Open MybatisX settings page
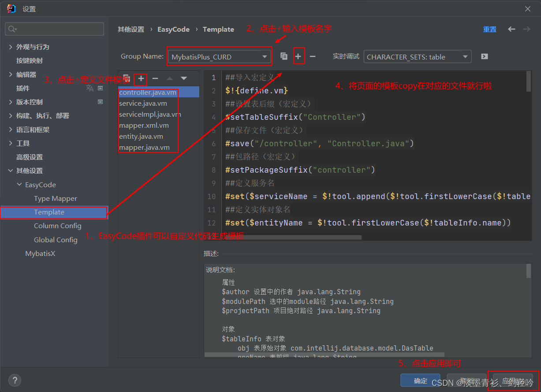Viewport: 541px width, 392px height. point(40,253)
